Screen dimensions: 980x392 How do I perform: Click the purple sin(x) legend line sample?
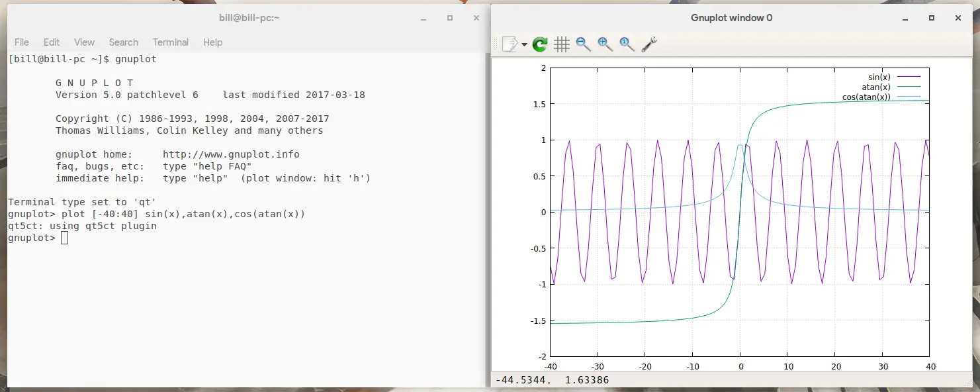[908, 77]
